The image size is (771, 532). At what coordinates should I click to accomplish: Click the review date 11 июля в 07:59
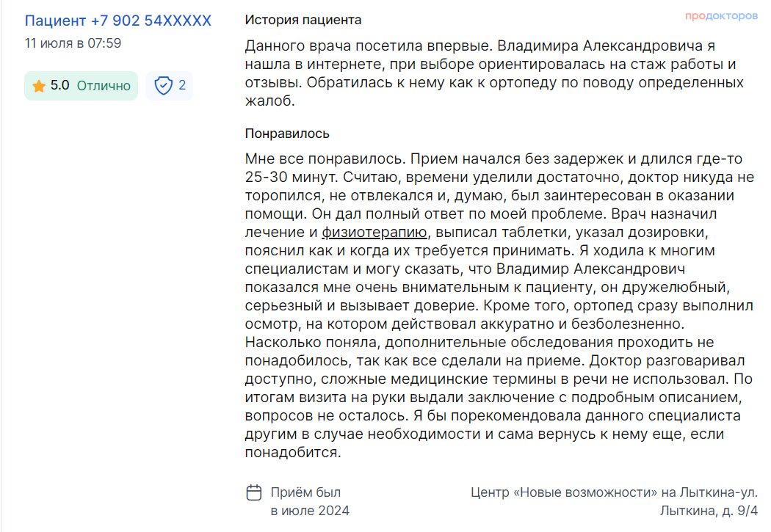(73, 43)
